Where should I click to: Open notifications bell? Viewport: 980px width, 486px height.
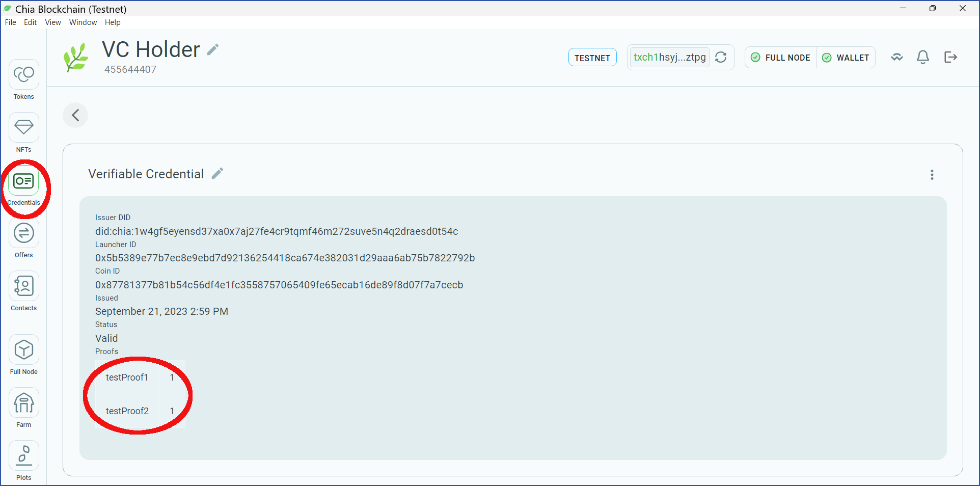[x=923, y=57]
